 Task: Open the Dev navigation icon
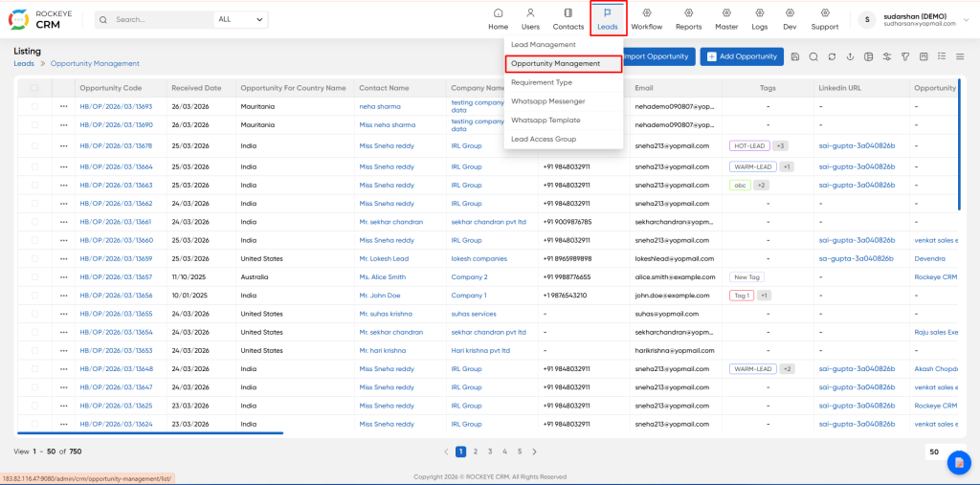[x=790, y=19]
